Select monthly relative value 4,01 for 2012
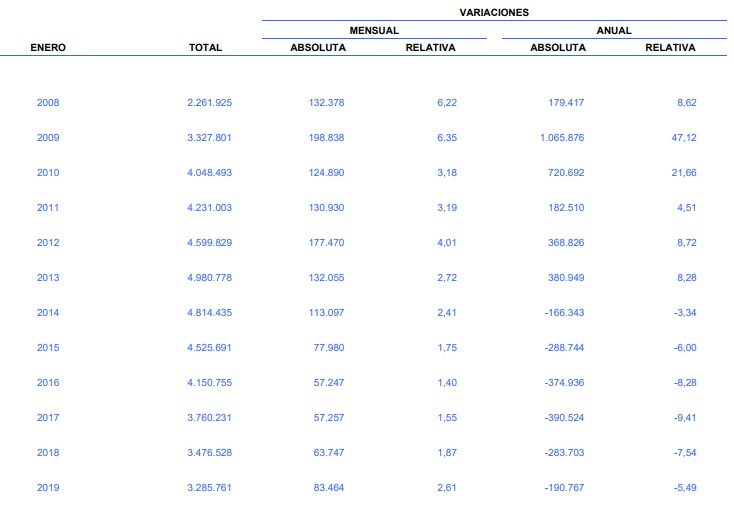The width and height of the screenshot is (734, 508). 446,243
